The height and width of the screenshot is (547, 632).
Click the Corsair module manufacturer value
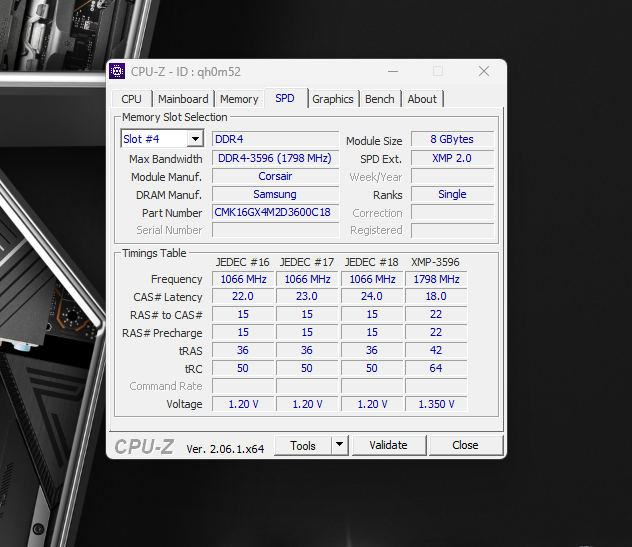275,176
